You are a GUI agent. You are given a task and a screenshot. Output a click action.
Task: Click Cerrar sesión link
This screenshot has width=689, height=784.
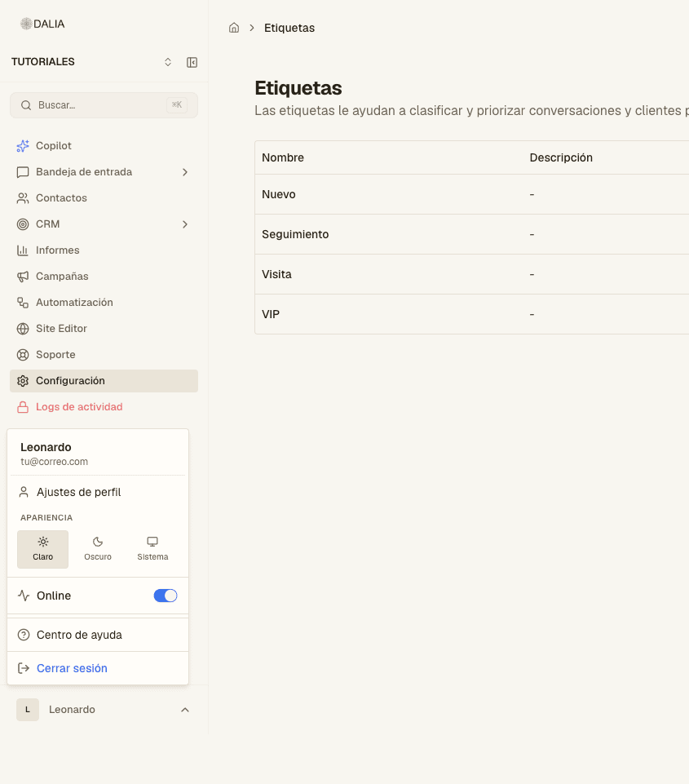coord(72,668)
